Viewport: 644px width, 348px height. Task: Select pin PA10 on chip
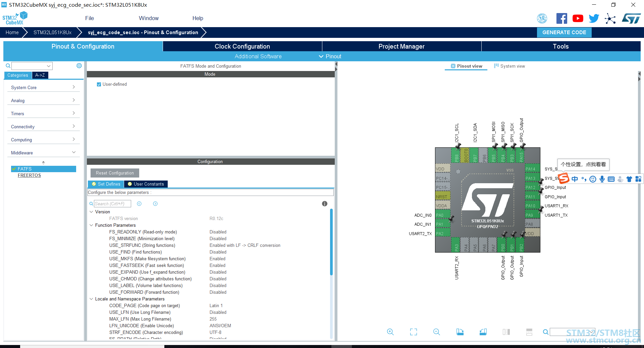[532, 206]
